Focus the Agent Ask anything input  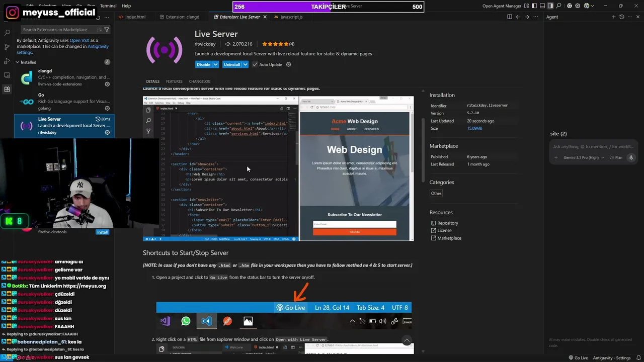[593, 146]
